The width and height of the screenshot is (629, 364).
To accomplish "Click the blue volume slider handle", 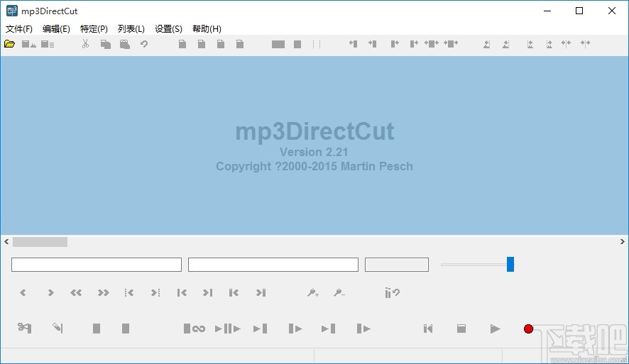I will [510, 264].
